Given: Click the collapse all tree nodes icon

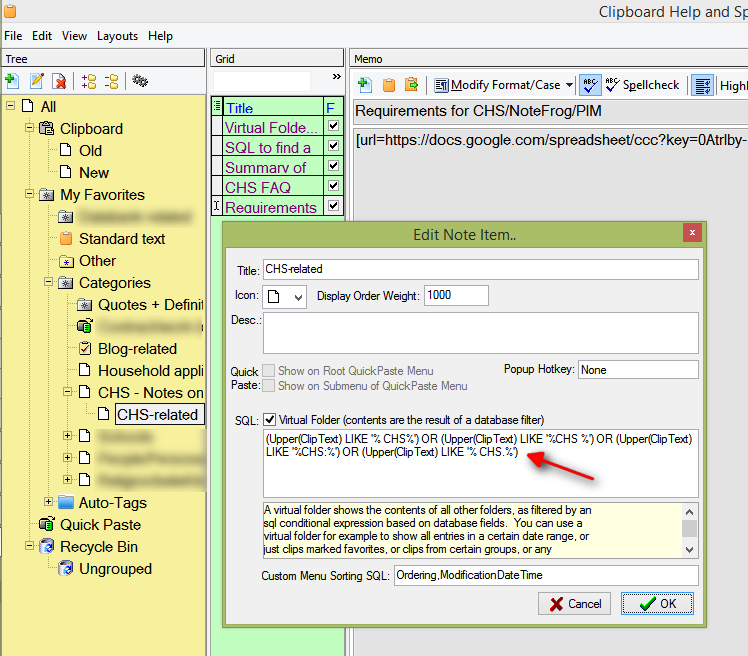Looking at the screenshot, I should click(112, 81).
